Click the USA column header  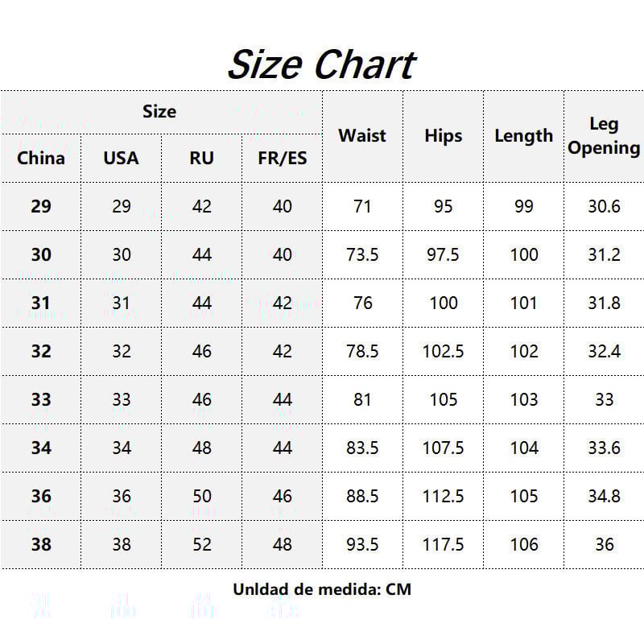(x=121, y=158)
